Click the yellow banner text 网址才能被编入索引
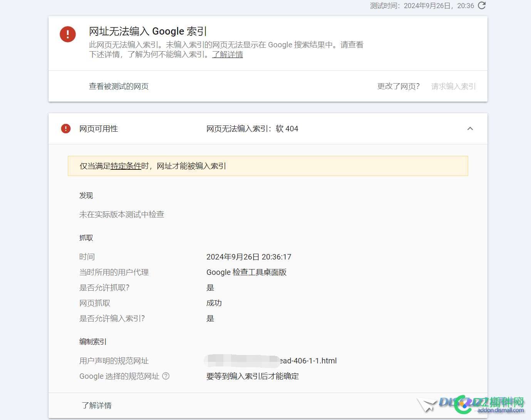The width and height of the screenshot is (531, 420). pyautogui.click(x=191, y=166)
